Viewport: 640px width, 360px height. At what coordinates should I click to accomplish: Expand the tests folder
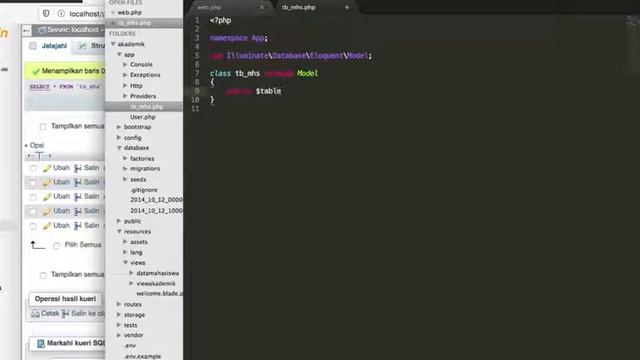(119, 325)
